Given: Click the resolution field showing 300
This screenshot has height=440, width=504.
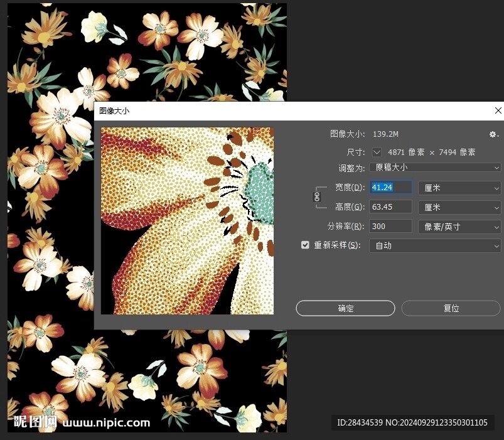Looking at the screenshot, I should click(x=390, y=227).
